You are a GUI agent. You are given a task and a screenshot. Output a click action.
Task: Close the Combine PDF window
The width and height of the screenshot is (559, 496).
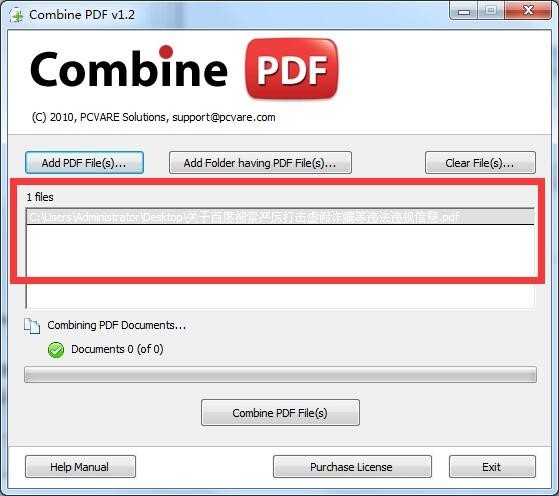(x=528, y=11)
